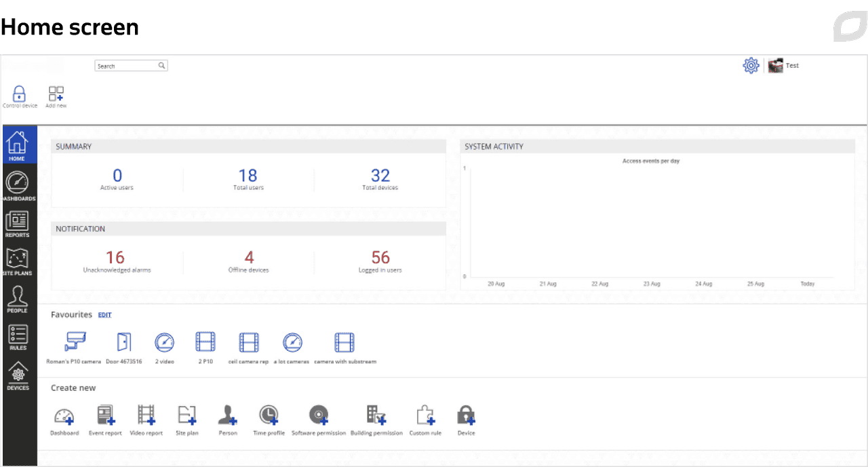
Task: Click the Favourites EDIT link
Action: click(x=104, y=315)
